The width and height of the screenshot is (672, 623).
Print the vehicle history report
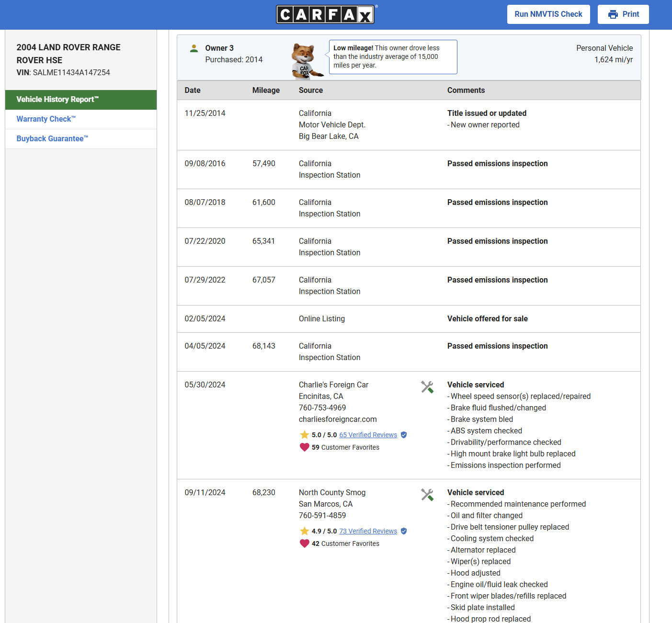tap(623, 14)
